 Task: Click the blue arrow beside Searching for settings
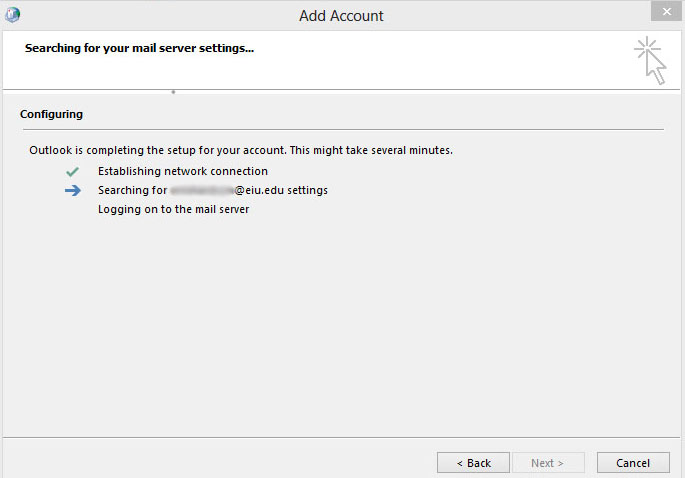coord(72,190)
